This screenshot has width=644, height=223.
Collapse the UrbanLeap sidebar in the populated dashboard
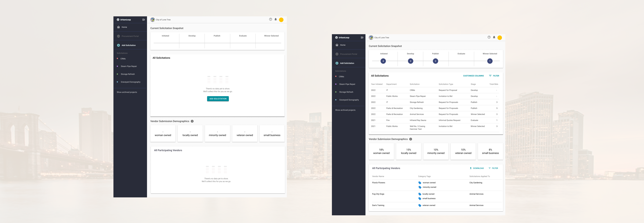(362, 38)
